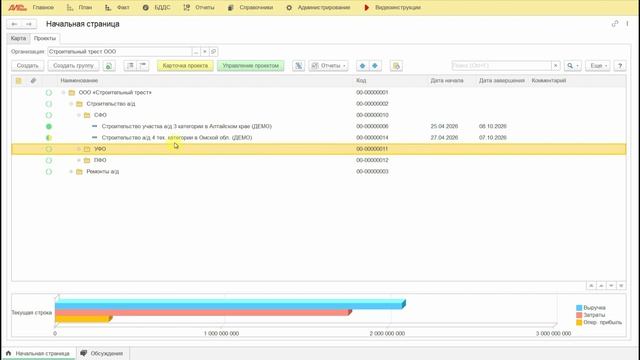Viewport: 640px width, 360px height.
Task: Click the Опер. прибыль legend swatch
Action: click(x=579, y=322)
